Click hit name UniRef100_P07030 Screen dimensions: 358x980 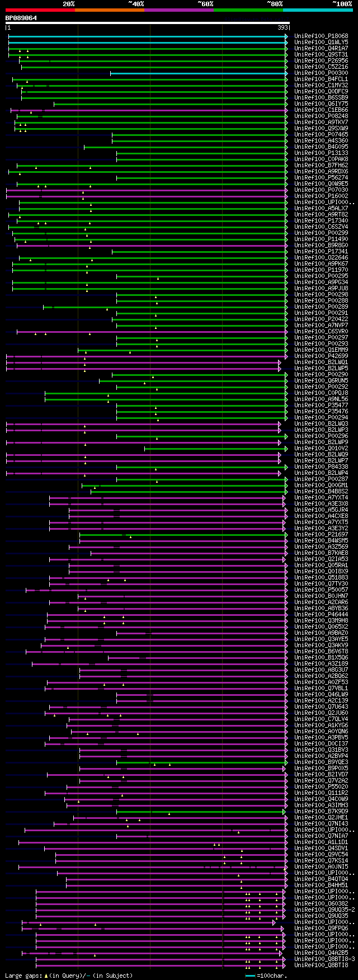(321, 190)
